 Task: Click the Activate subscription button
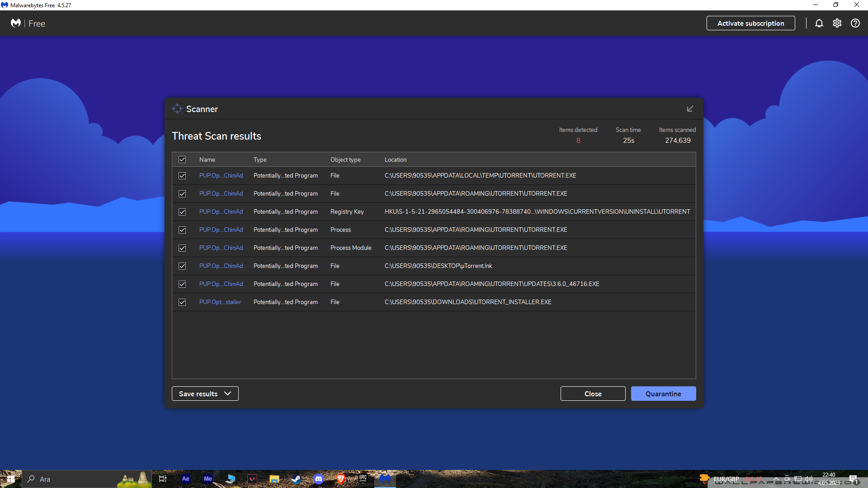coord(750,23)
